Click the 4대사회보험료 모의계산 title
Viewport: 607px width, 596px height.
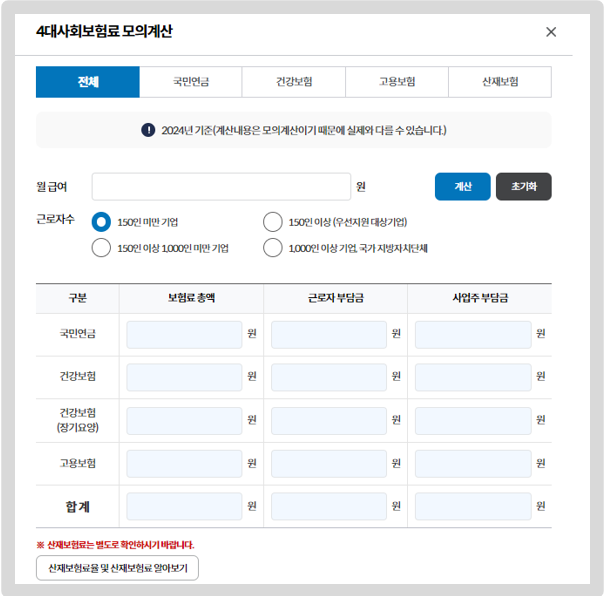104,31
